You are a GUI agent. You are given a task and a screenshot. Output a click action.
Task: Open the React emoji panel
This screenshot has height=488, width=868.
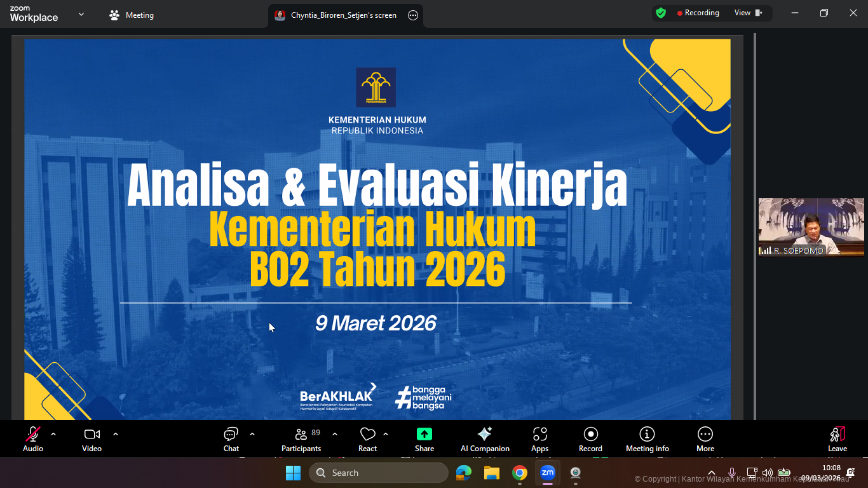pyautogui.click(x=367, y=439)
